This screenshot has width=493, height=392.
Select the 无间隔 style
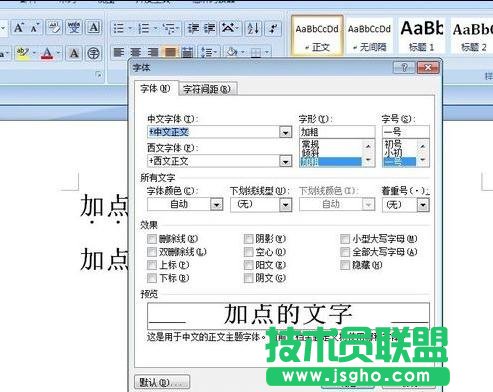(x=369, y=36)
